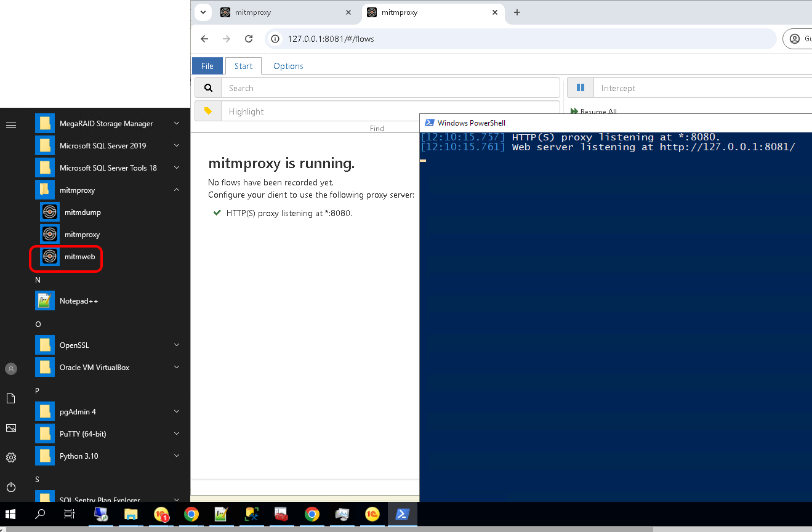
Task: Click 'No flows have been recorded yet.' text
Action: coord(271,182)
